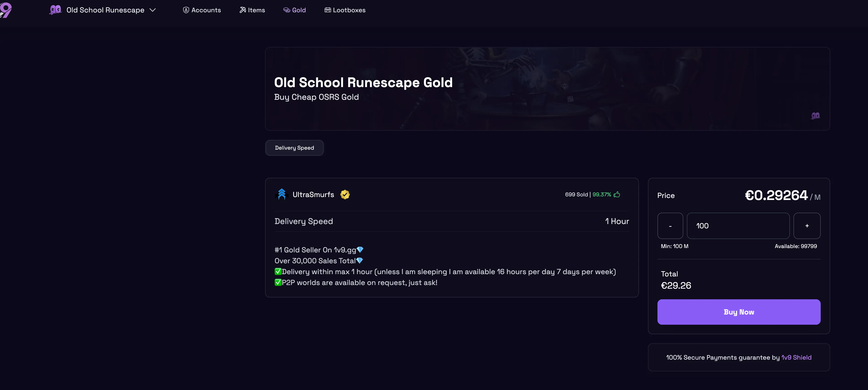
Task: Click the UltraSmurfs rank emblem icon
Action: [x=282, y=194]
